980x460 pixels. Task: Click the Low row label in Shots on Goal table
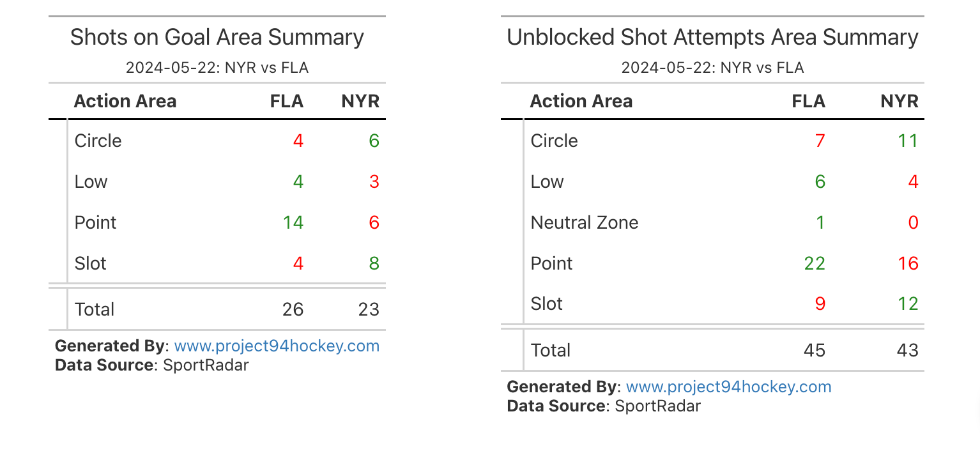point(91,181)
